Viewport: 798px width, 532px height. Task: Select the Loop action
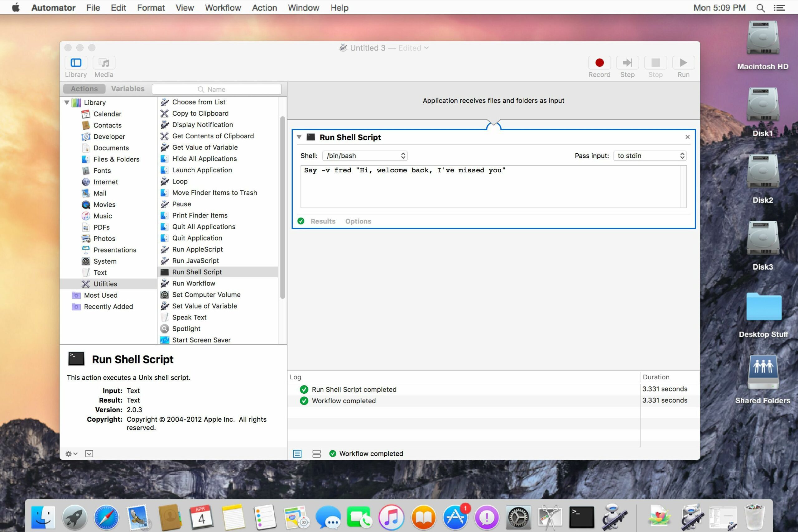(180, 181)
